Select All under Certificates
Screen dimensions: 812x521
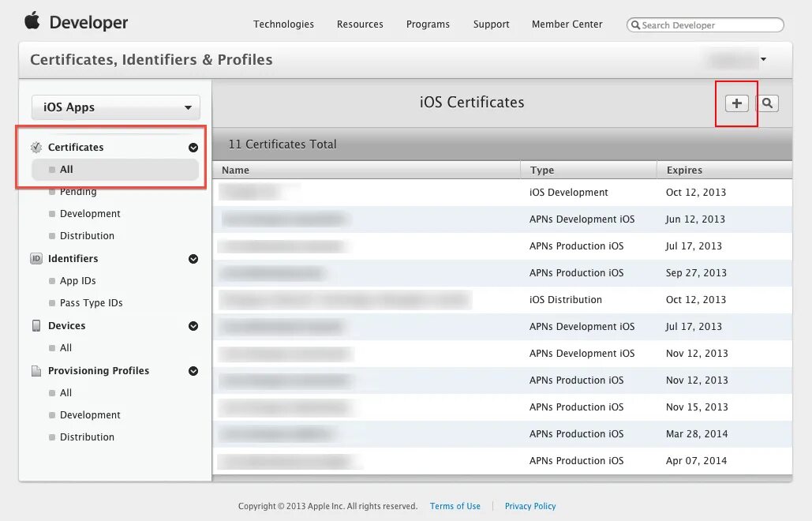click(x=115, y=170)
